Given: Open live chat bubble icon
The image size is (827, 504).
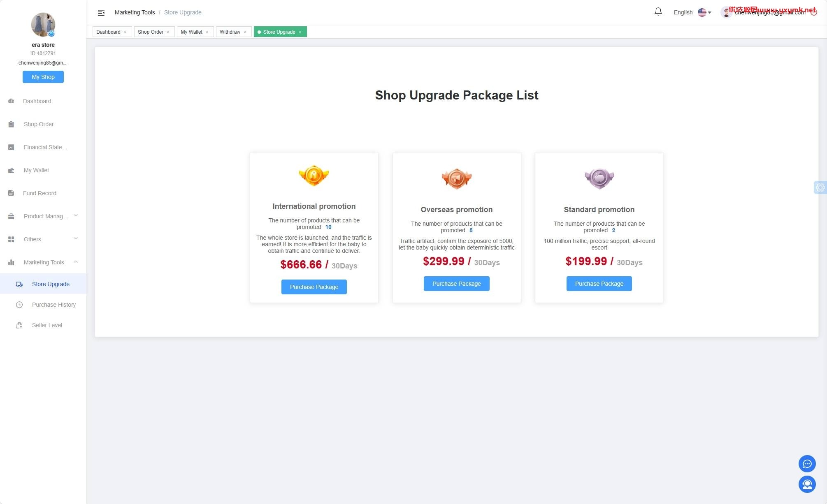Looking at the screenshot, I should pos(807,464).
